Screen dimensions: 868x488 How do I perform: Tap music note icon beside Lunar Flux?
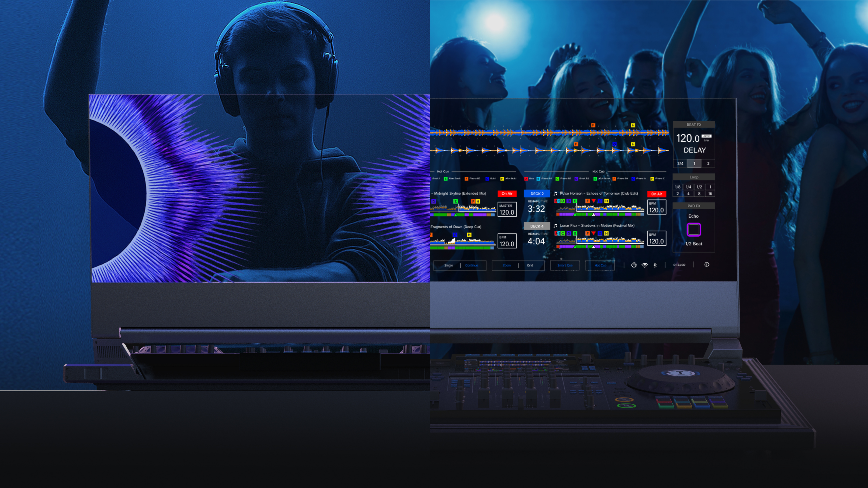tap(555, 226)
